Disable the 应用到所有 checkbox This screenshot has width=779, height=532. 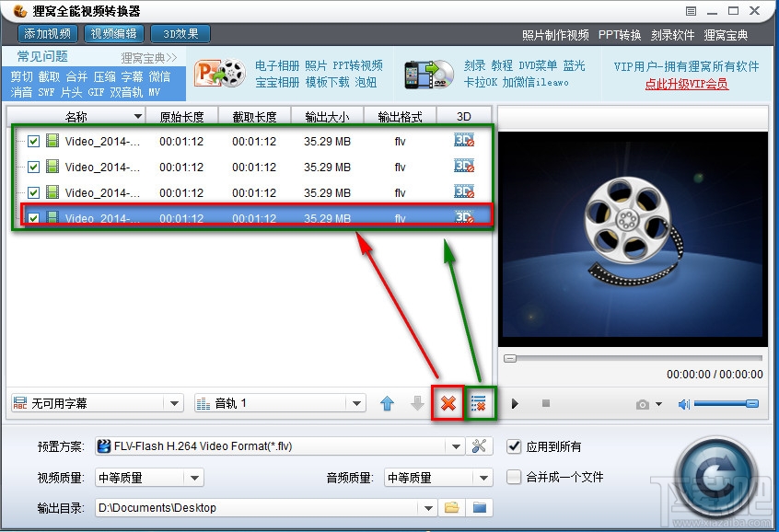513,446
